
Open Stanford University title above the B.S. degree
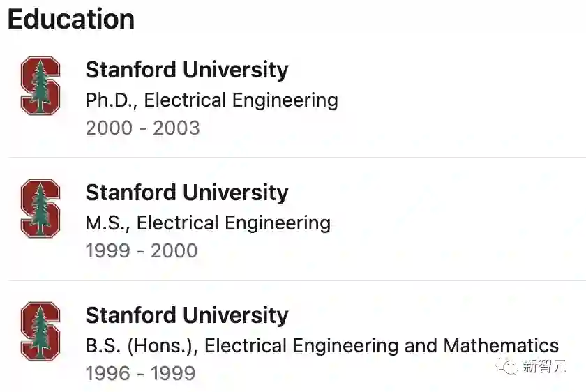[x=186, y=315]
